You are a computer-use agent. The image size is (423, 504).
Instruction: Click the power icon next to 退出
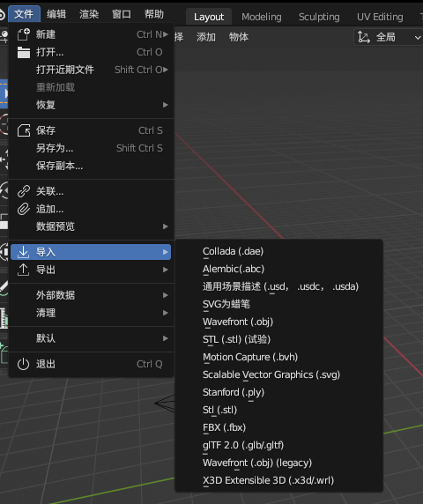(24, 364)
